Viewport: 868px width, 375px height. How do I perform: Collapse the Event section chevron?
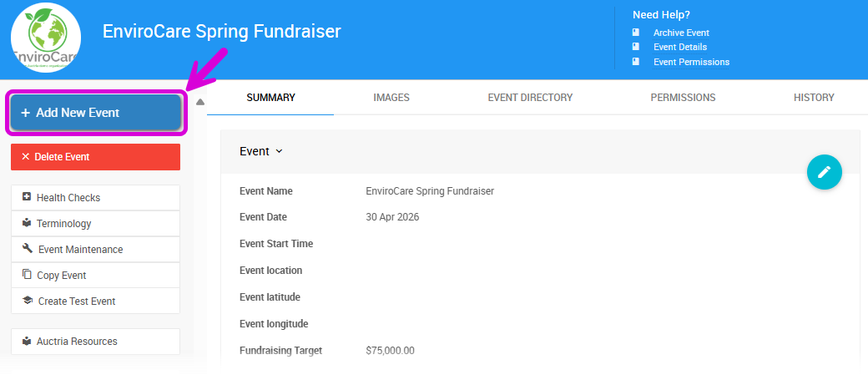coord(279,151)
